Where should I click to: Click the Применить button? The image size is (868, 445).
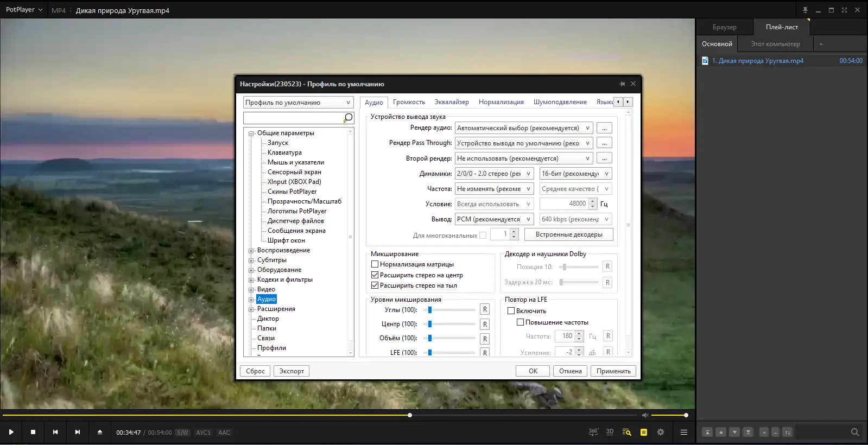coord(613,371)
